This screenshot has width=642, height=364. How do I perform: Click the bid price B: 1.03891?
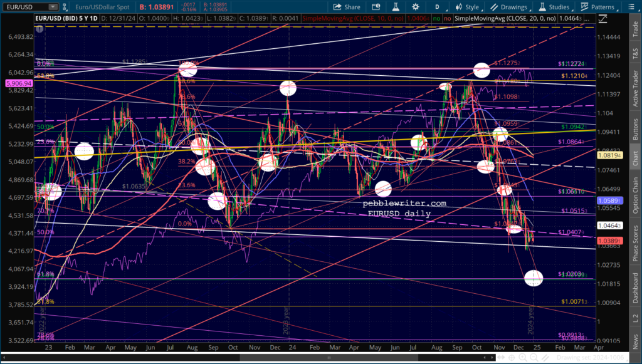[156, 7]
